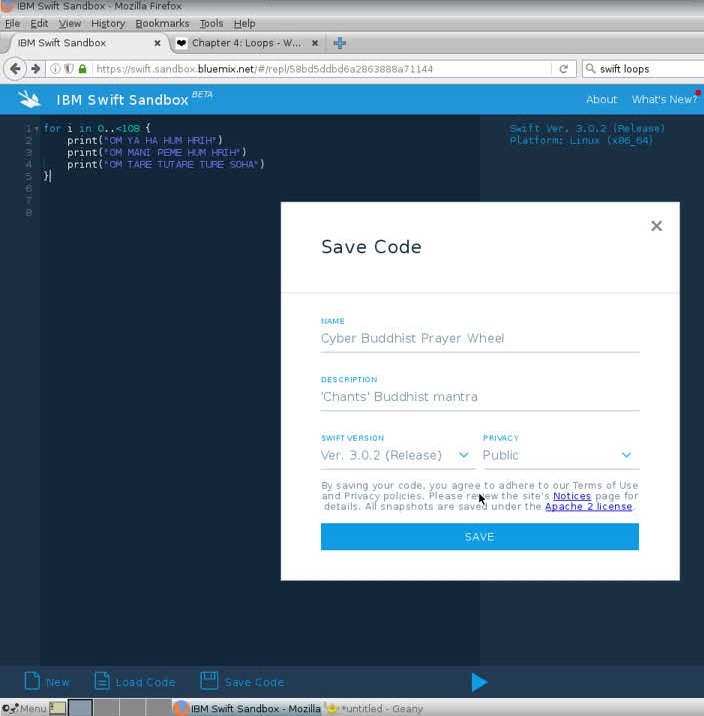Viewport: 704px width, 716px height.
Task: Click the Name input field
Action: click(x=479, y=338)
